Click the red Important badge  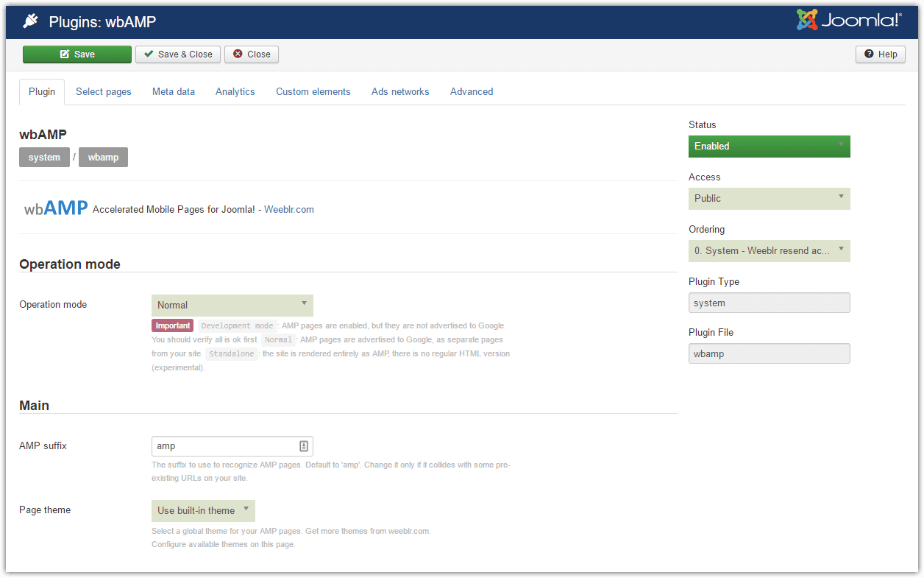coord(173,325)
